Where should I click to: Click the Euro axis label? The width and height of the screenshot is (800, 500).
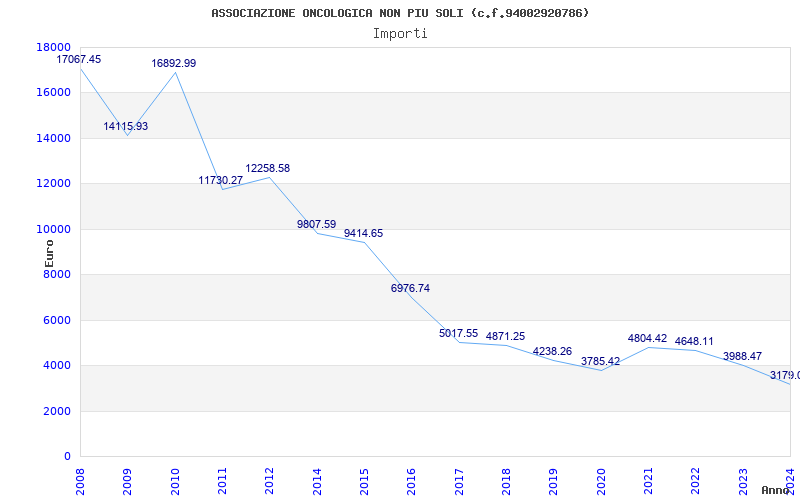click(49, 253)
